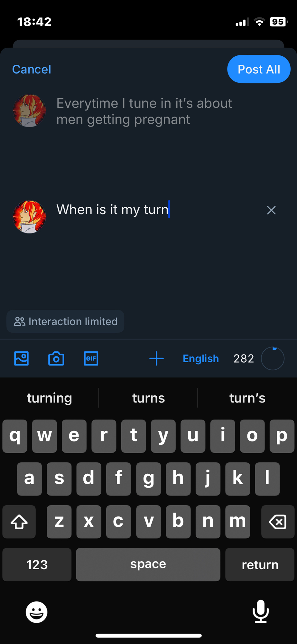Open Interaction limited settings
The height and width of the screenshot is (644, 297).
pyautogui.click(x=65, y=321)
